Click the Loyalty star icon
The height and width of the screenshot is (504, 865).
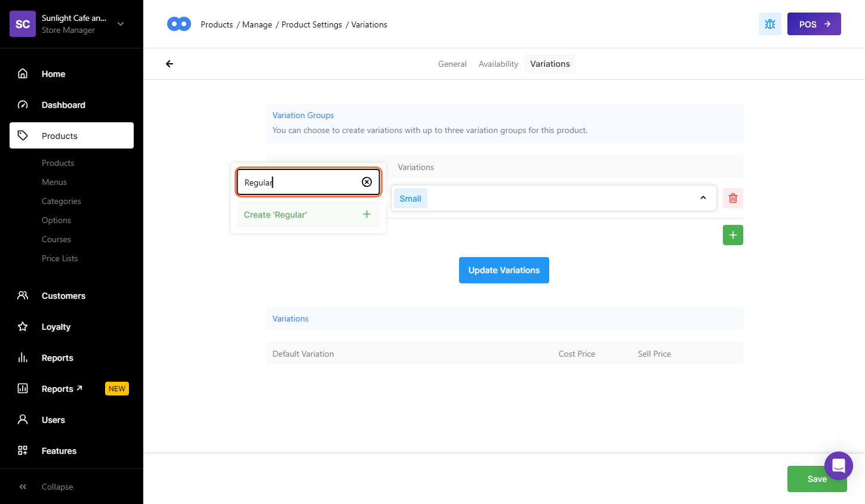point(23,326)
